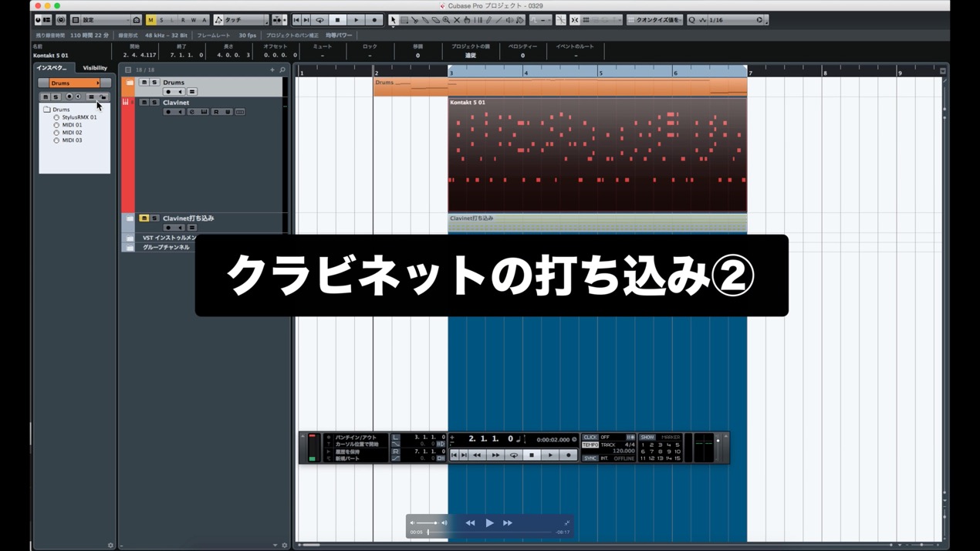The image size is (980, 551).
Task: Enable record on the Clavinet track
Action: click(168, 112)
